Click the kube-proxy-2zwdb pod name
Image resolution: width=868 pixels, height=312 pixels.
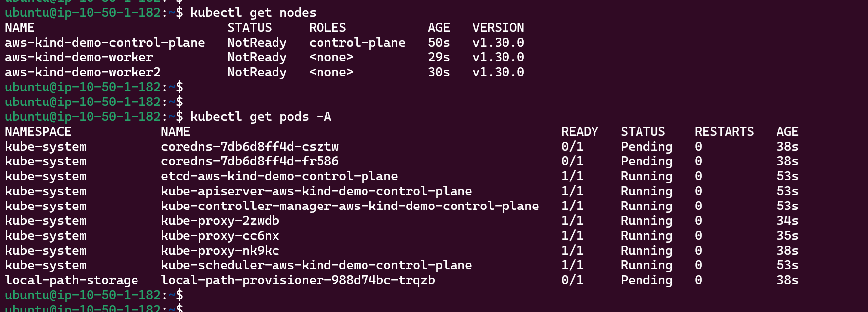click(x=220, y=221)
